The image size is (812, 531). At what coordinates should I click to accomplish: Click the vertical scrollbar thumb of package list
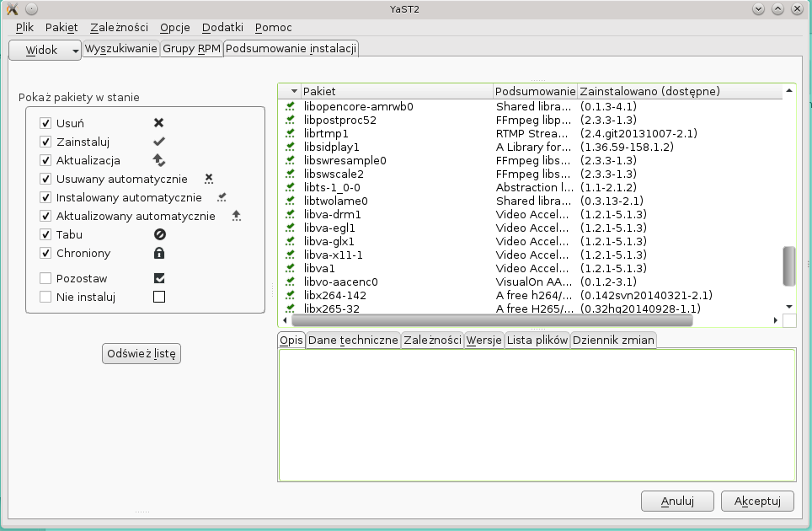click(x=789, y=266)
